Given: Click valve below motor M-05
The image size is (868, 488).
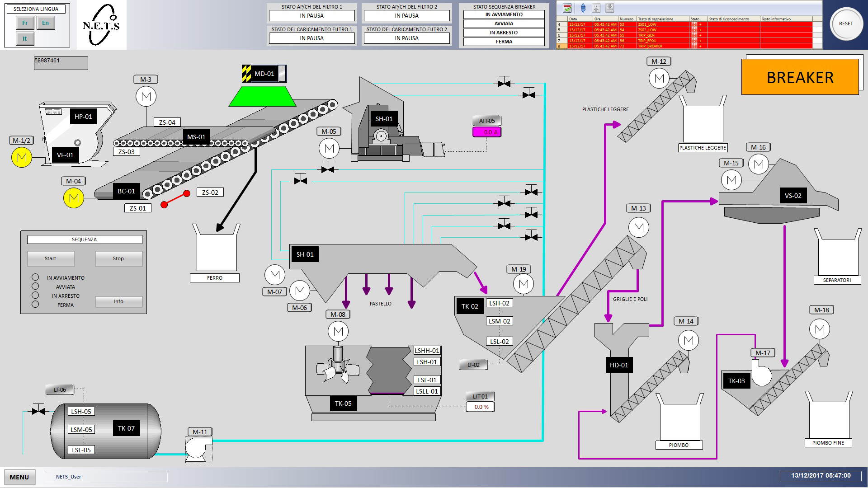Looking at the screenshot, I should point(328,168).
